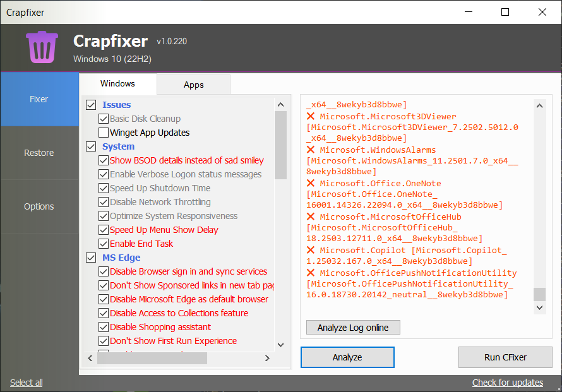Click red X icon beside Microsoft.Copilot entry

(x=311, y=251)
